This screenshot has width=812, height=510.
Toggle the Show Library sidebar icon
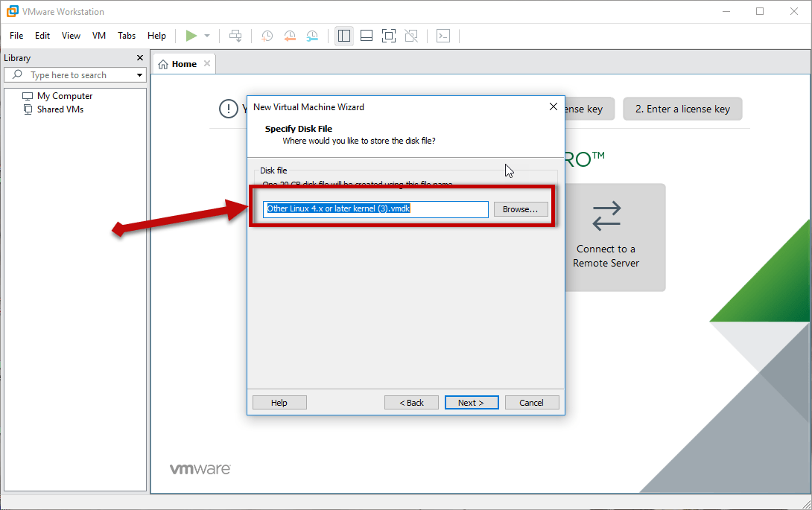coord(343,36)
